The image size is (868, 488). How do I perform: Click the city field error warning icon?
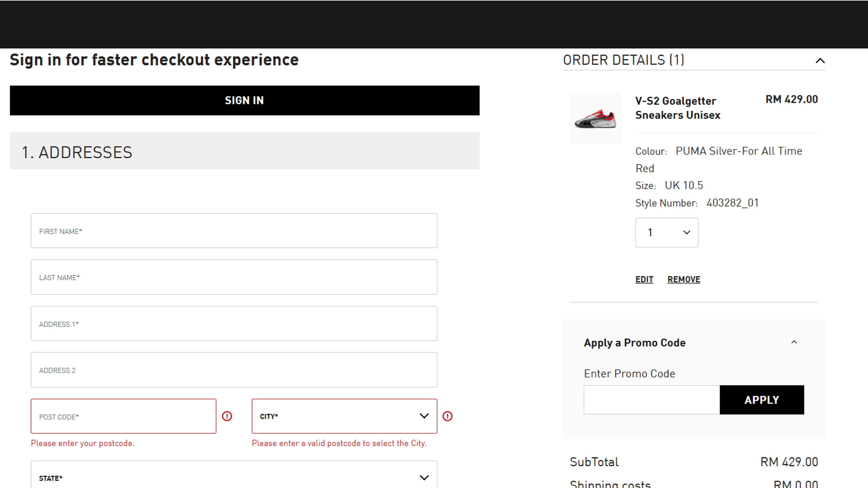[448, 416]
